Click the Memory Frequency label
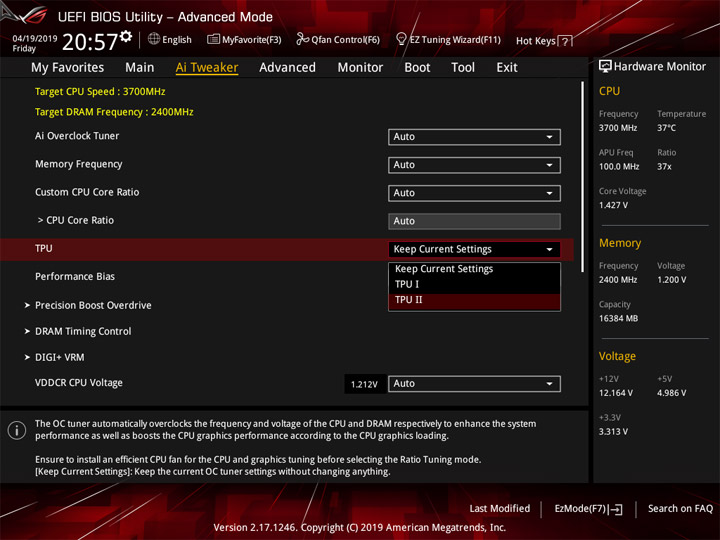The height and width of the screenshot is (540, 720). [x=79, y=164]
